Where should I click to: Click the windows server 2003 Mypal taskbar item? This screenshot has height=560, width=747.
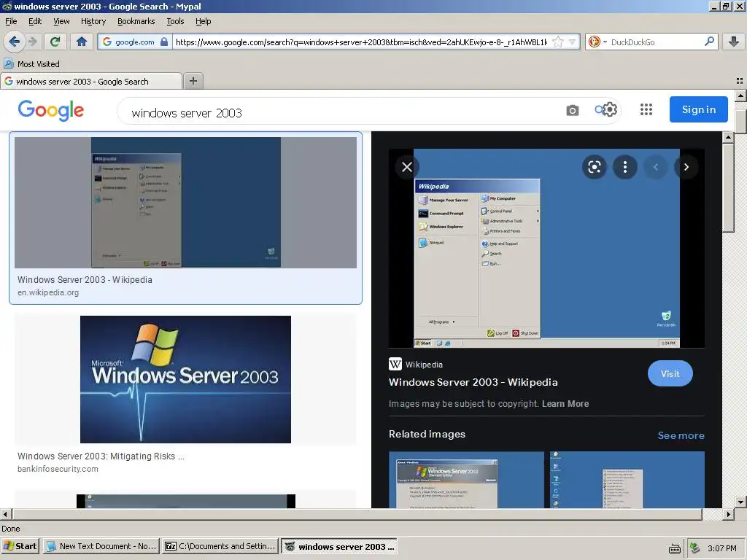338,546
